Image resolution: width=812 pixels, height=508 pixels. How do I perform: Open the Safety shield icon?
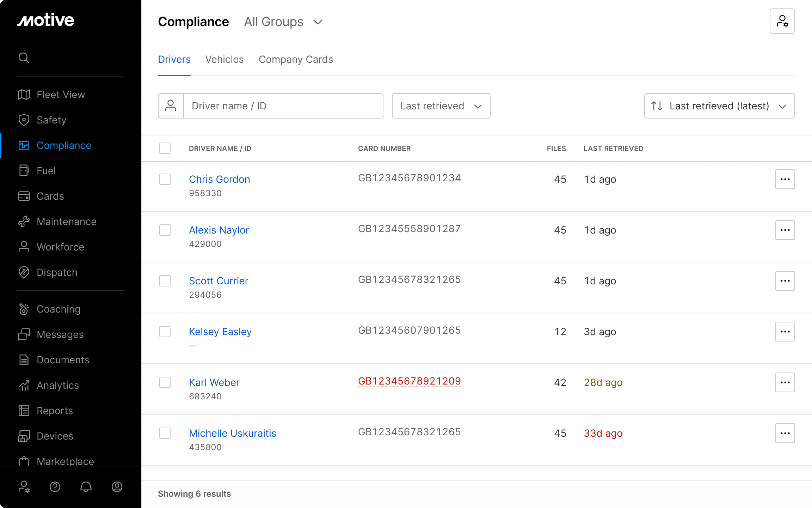[24, 120]
